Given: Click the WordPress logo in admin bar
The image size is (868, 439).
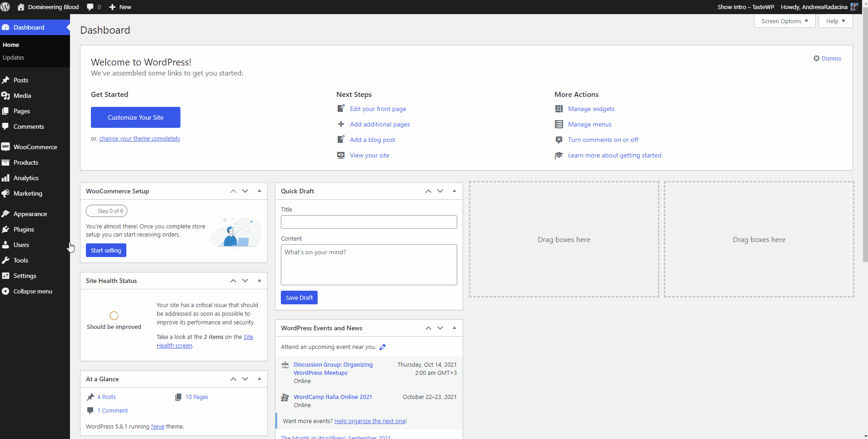Looking at the screenshot, I should [5, 7].
